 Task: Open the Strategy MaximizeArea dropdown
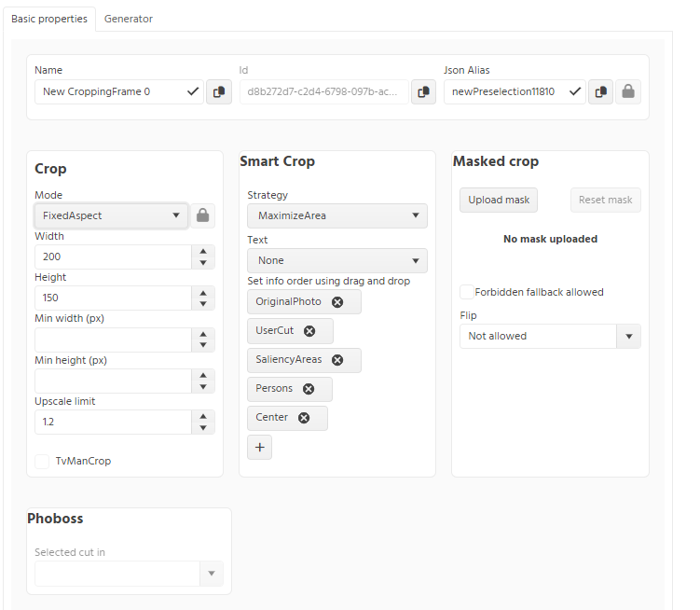[337, 215]
